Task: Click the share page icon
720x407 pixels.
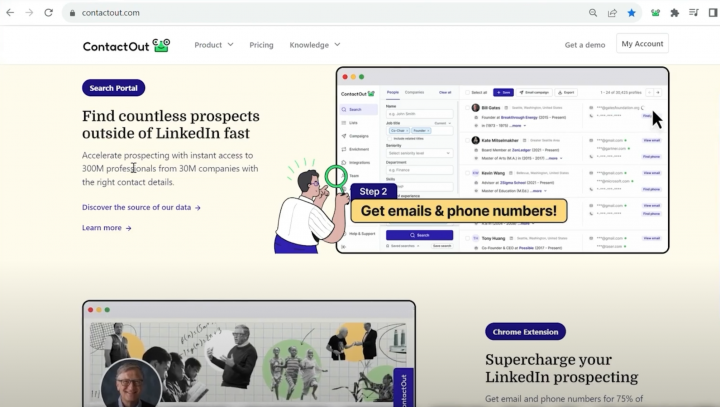Action: [613, 13]
